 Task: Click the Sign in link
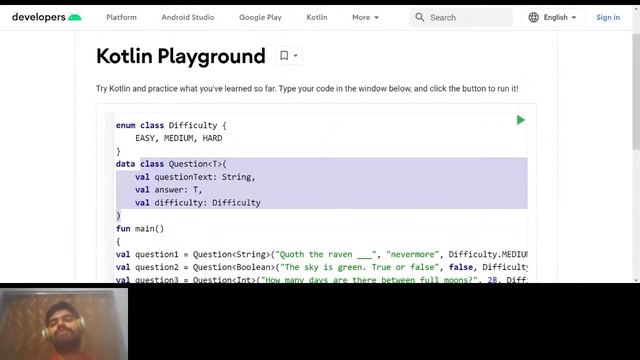click(608, 17)
